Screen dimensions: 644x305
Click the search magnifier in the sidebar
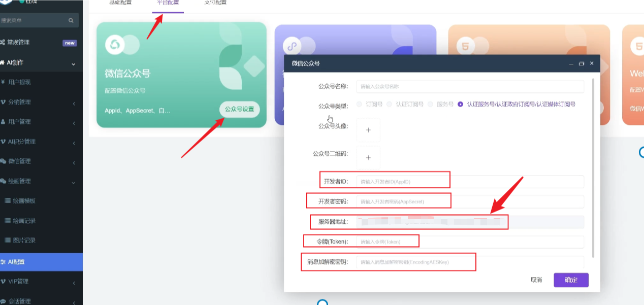coord(71,21)
